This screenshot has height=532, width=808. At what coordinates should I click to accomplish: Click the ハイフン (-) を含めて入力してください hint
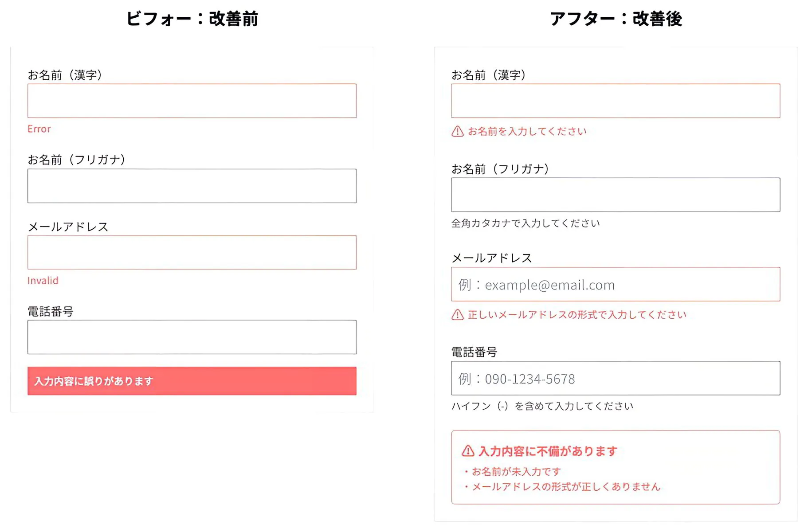pyautogui.click(x=542, y=406)
